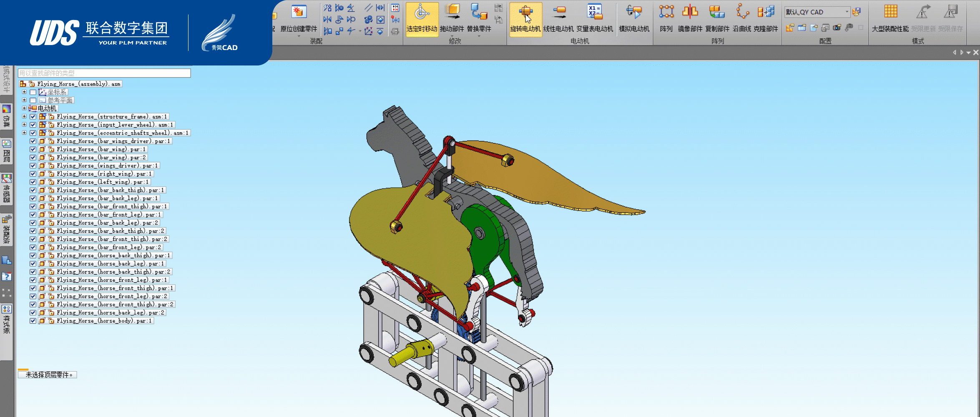This screenshot has height=417, width=980.
Task: Click the 原位创建零件 create part in place icon
Action: [299, 12]
